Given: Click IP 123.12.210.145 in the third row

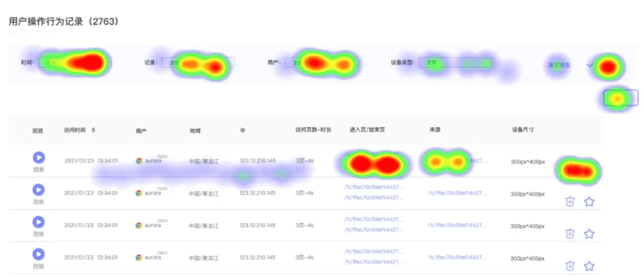Looking at the screenshot, I should click(x=258, y=225).
